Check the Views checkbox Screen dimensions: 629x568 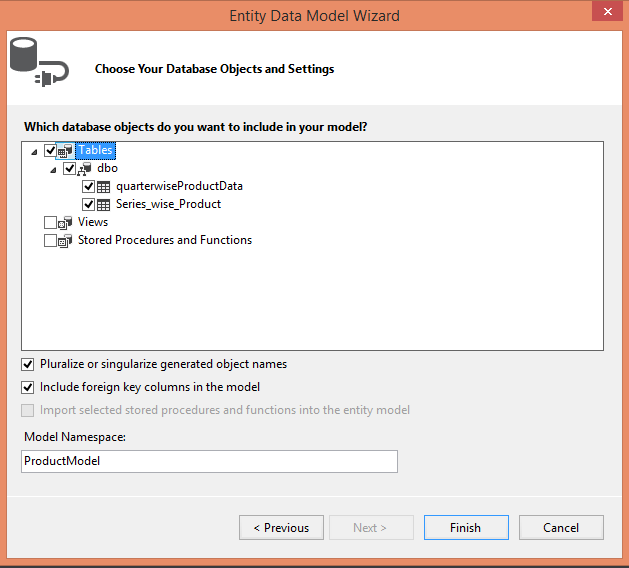coord(50,222)
